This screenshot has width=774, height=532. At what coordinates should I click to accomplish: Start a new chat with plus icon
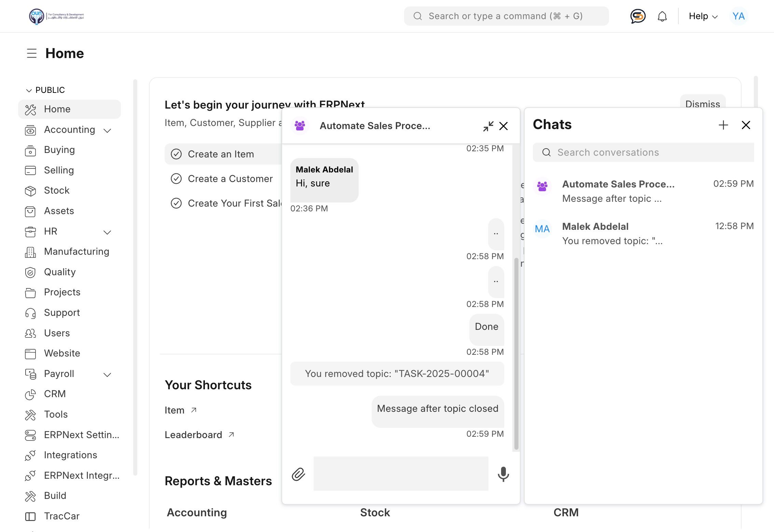[723, 125]
